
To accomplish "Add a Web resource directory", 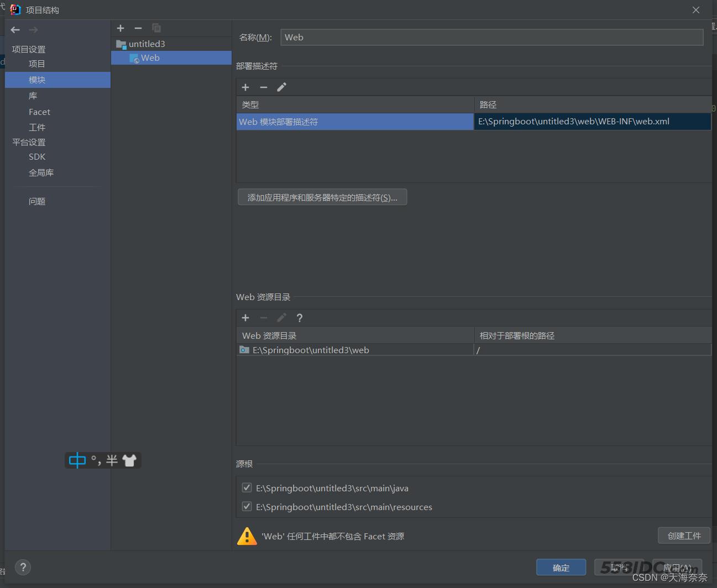I will (x=245, y=318).
